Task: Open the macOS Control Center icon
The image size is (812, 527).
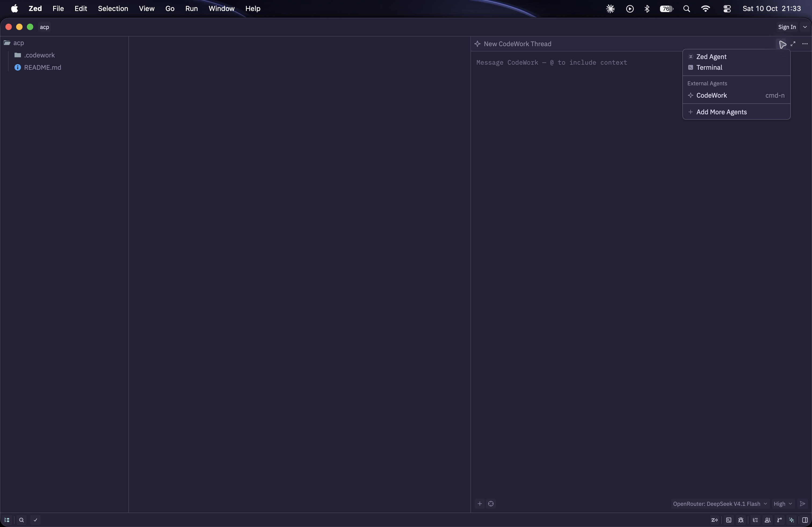Action: 727,9
